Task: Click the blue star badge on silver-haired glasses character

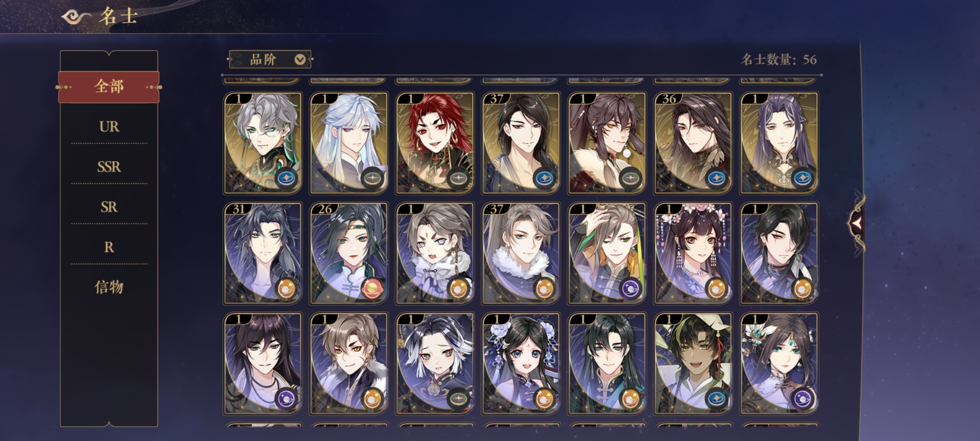Action: (286, 178)
